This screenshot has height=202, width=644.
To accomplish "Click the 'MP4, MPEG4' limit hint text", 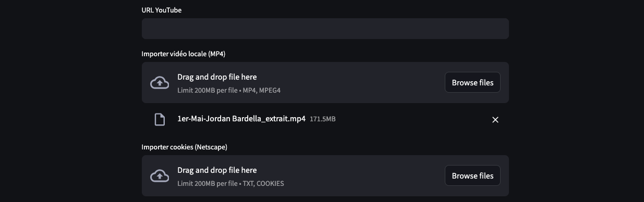I will click(262, 91).
